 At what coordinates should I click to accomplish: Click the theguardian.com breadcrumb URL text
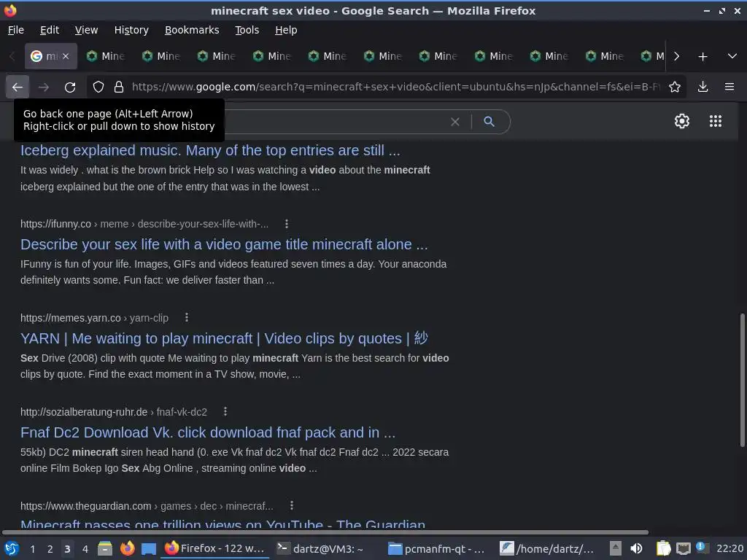click(147, 506)
